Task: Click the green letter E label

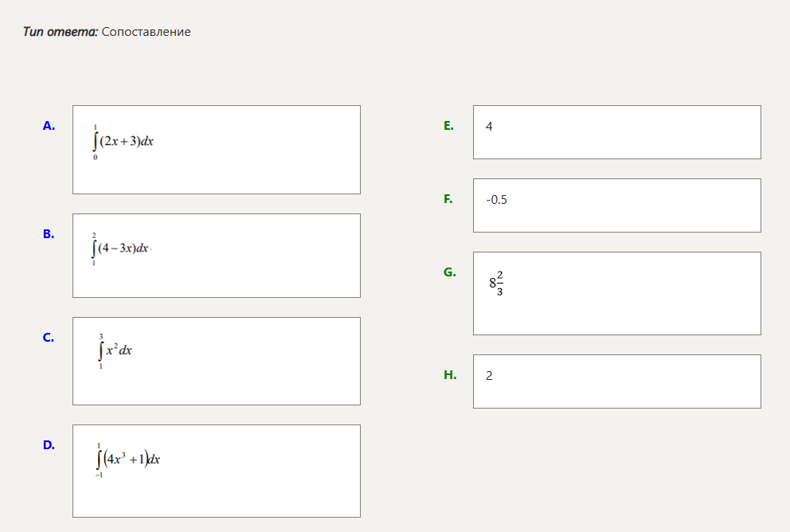Action: tap(448, 125)
